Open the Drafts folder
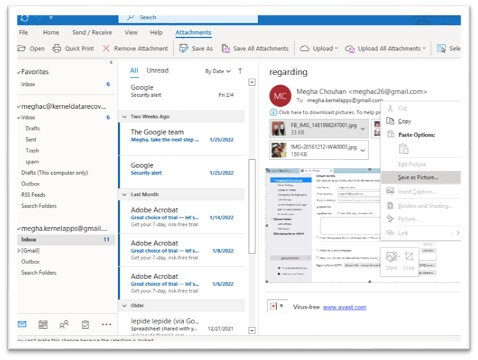 [x=33, y=128]
